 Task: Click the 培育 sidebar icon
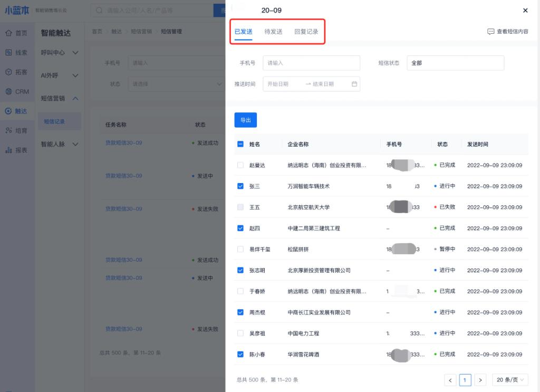click(8, 130)
